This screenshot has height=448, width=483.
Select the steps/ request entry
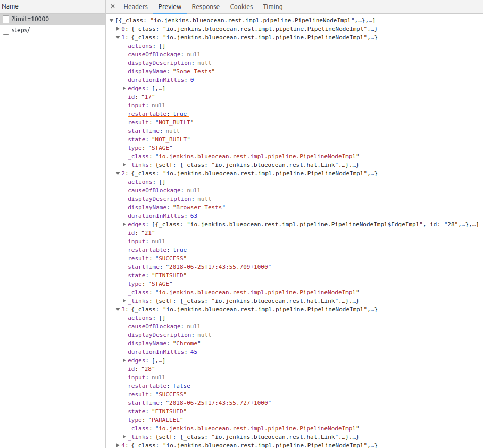(x=20, y=30)
